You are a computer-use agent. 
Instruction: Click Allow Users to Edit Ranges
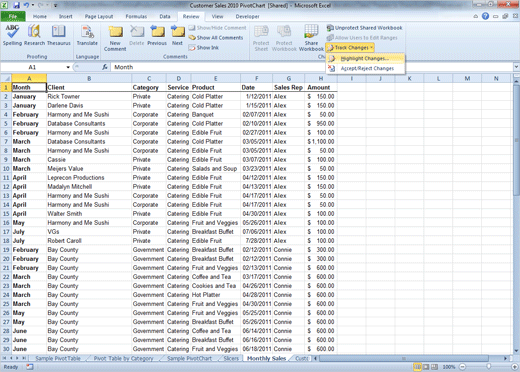(362, 38)
